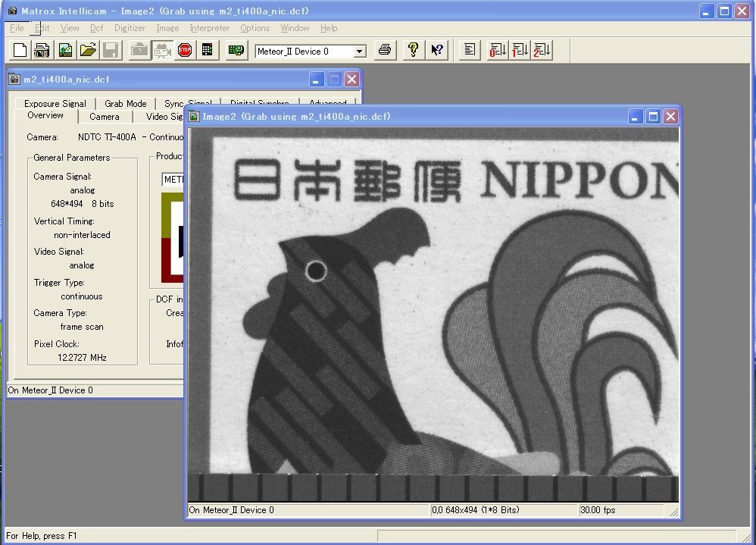Open the Window menu
Screen dimensions: 756x545
295,28
